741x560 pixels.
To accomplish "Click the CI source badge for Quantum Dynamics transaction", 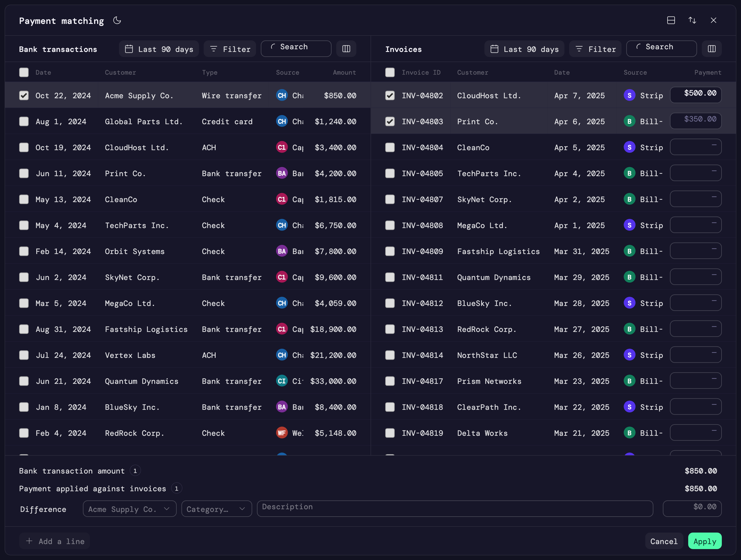I will click(282, 381).
